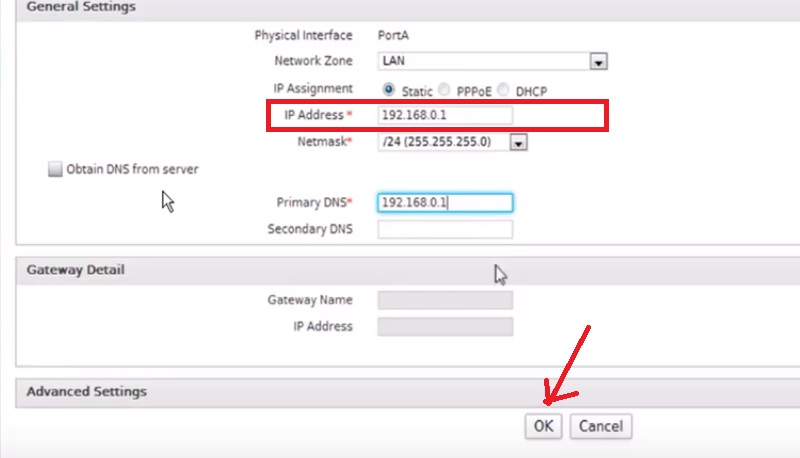Select the Static IP assignment radio button

(389, 89)
